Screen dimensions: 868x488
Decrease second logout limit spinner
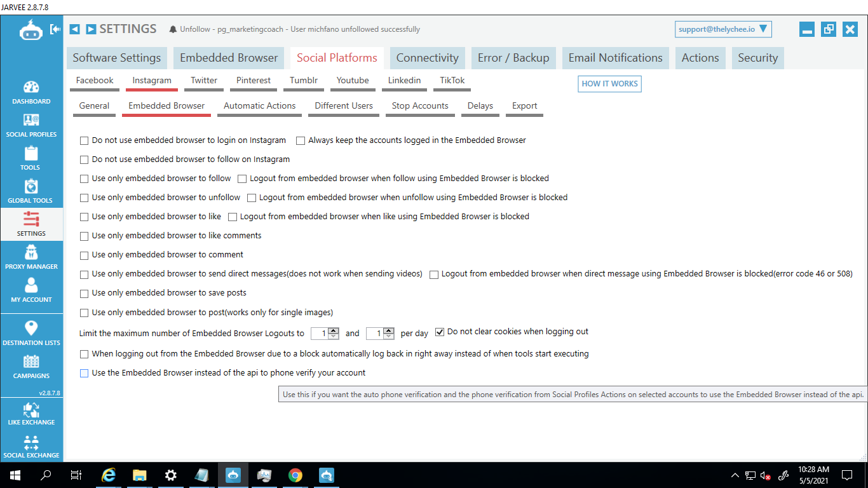(x=390, y=336)
